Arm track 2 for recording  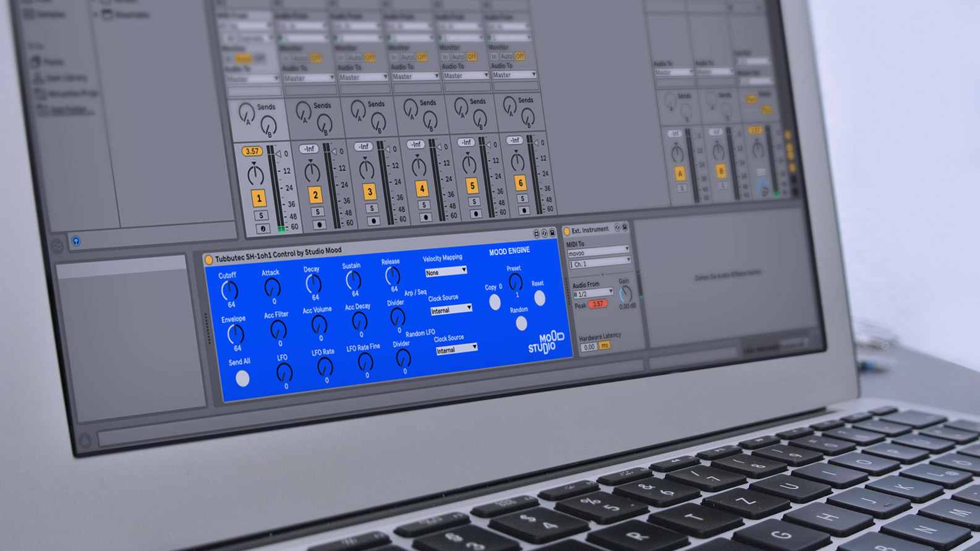pos(319,224)
